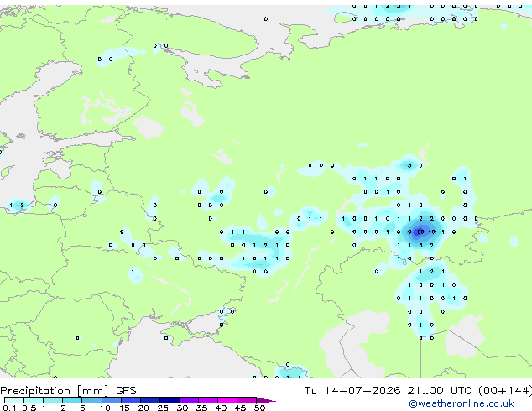Click the '20' rainfall value on the map
Viewport: 532px width, 411px height.
tap(420, 232)
